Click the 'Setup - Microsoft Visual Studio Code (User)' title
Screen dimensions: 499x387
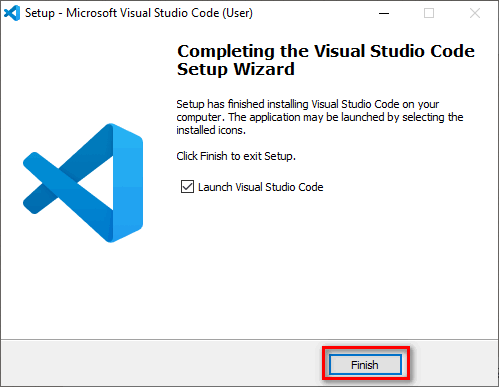(139, 13)
